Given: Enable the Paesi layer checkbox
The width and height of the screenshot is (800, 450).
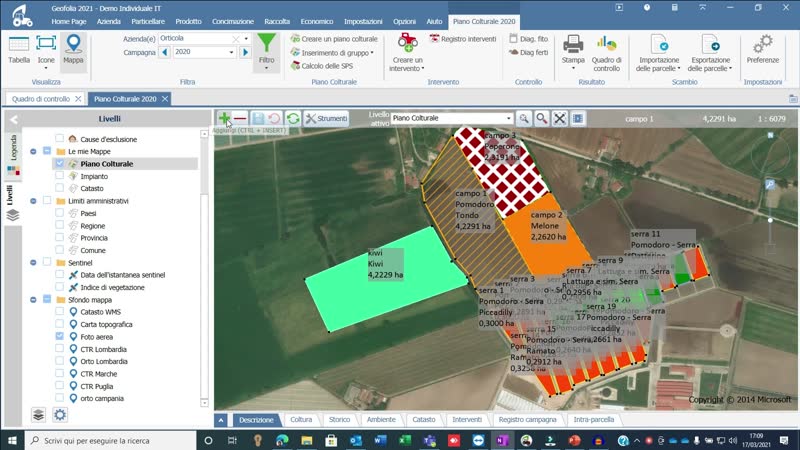Looking at the screenshot, I should click(x=60, y=213).
